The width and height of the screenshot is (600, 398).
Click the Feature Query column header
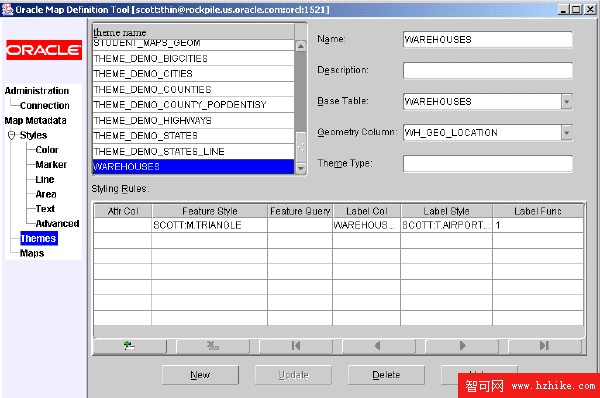point(300,211)
